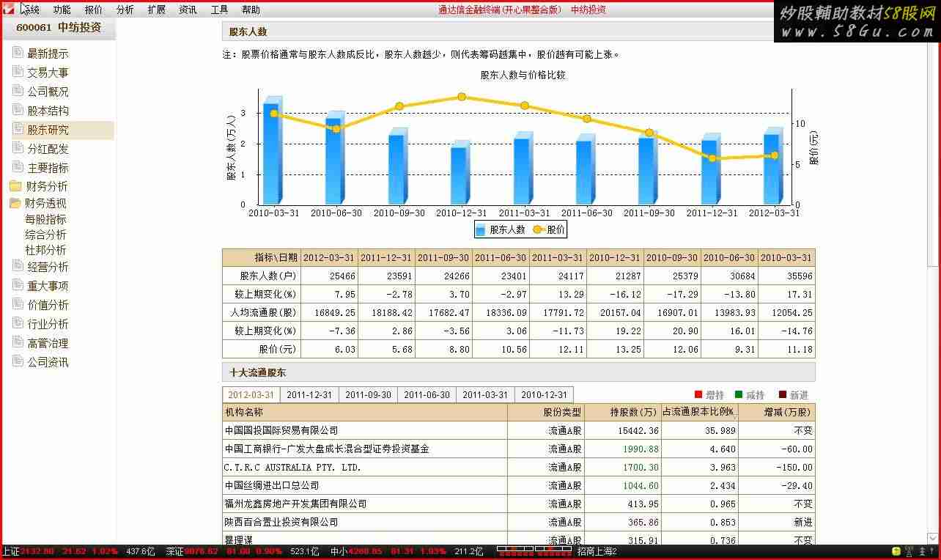The height and width of the screenshot is (560, 941).
Task: Open the 资讯 menu
Action: [x=188, y=10]
